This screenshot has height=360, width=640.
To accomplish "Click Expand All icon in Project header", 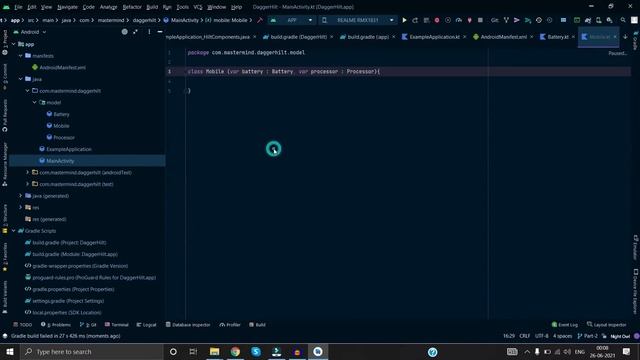I will pyautogui.click(x=136, y=32).
